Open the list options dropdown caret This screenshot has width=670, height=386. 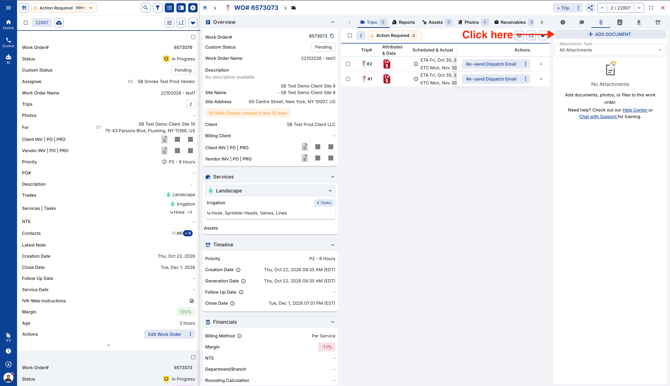click(193, 23)
